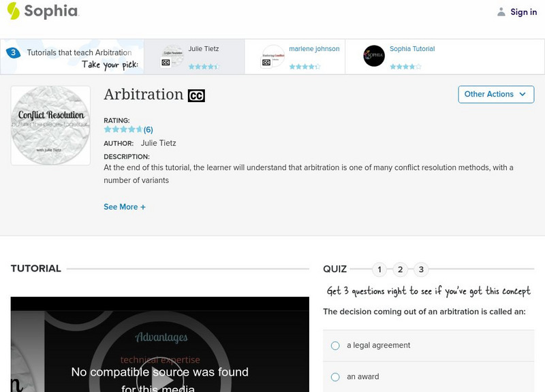Open the Sign in link
This screenshot has width=545, height=392.
pyautogui.click(x=523, y=12)
